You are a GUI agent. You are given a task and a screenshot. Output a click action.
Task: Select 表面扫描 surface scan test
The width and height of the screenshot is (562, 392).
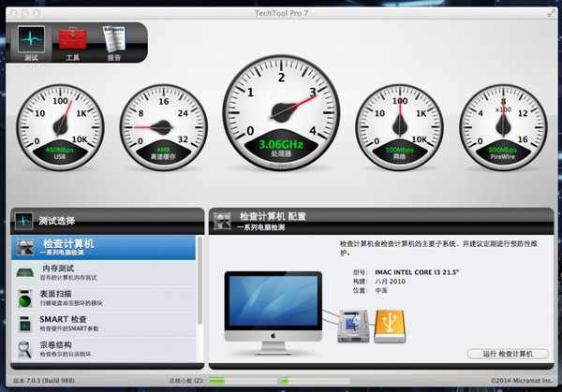click(103, 298)
